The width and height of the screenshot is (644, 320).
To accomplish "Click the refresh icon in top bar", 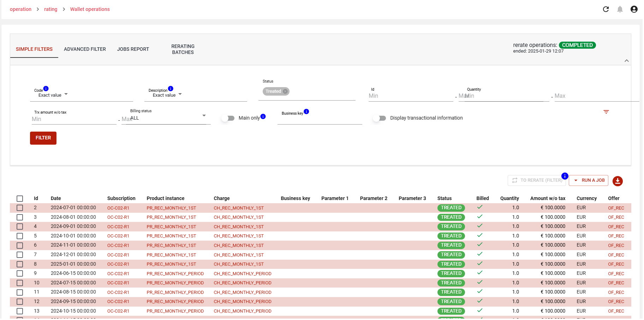I will coord(606,9).
